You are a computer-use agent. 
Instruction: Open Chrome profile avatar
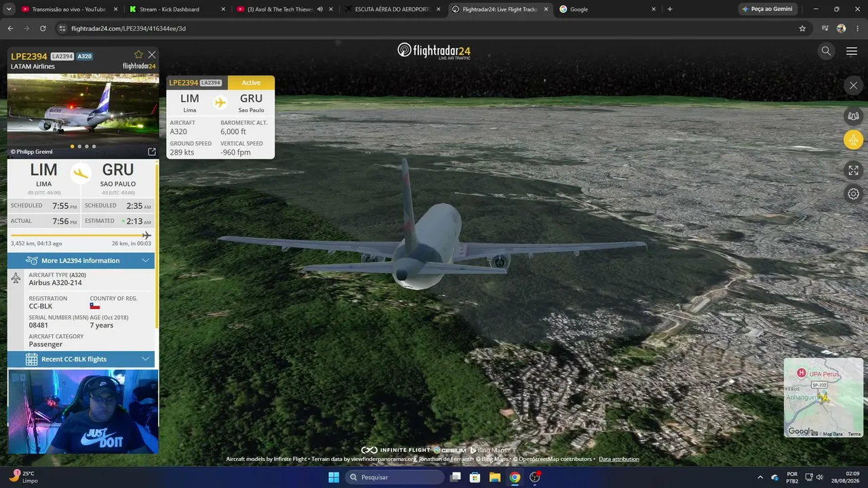point(842,28)
